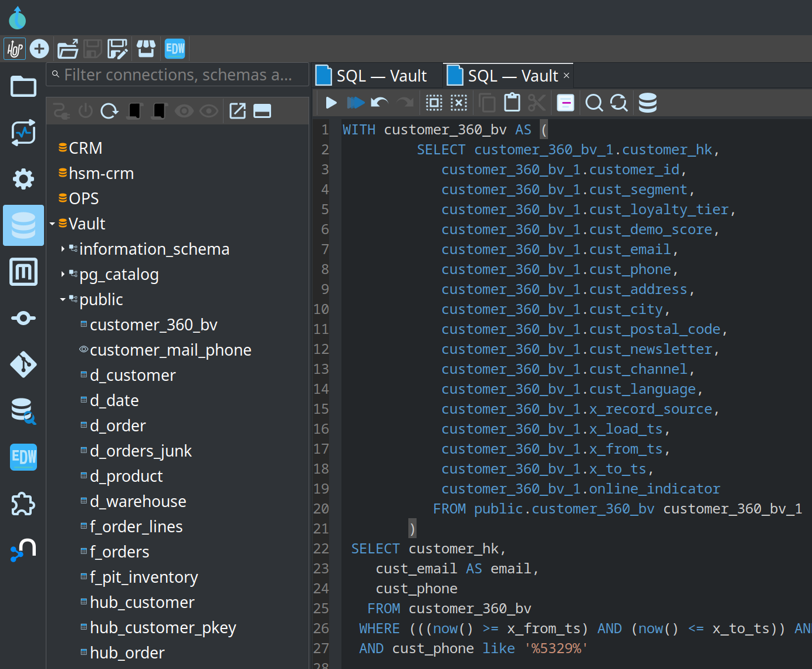Click the database stack icon in the SQL toolbar
This screenshot has height=669, width=812.
pyautogui.click(x=648, y=103)
